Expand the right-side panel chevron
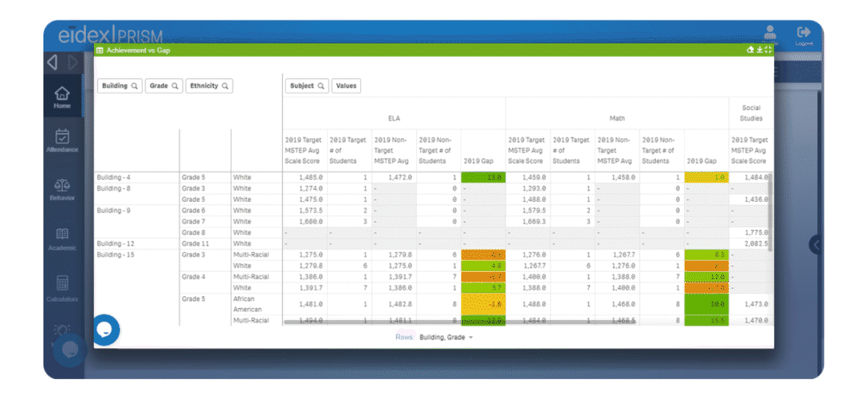Screen dimensions: 868x399 coord(817,245)
